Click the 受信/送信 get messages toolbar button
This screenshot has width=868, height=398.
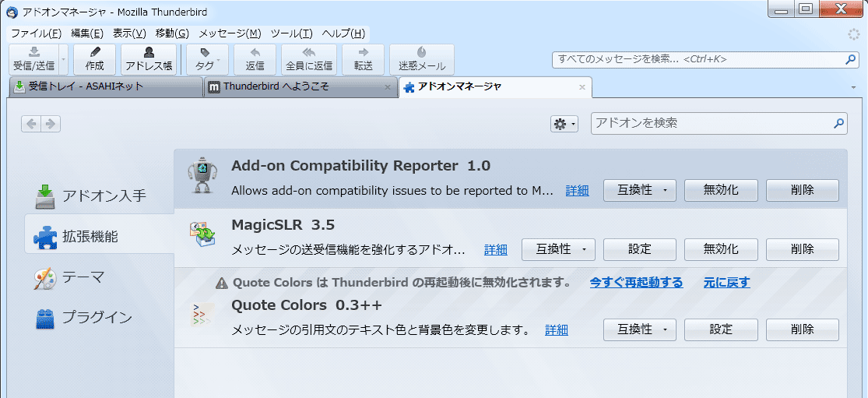(x=33, y=59)
